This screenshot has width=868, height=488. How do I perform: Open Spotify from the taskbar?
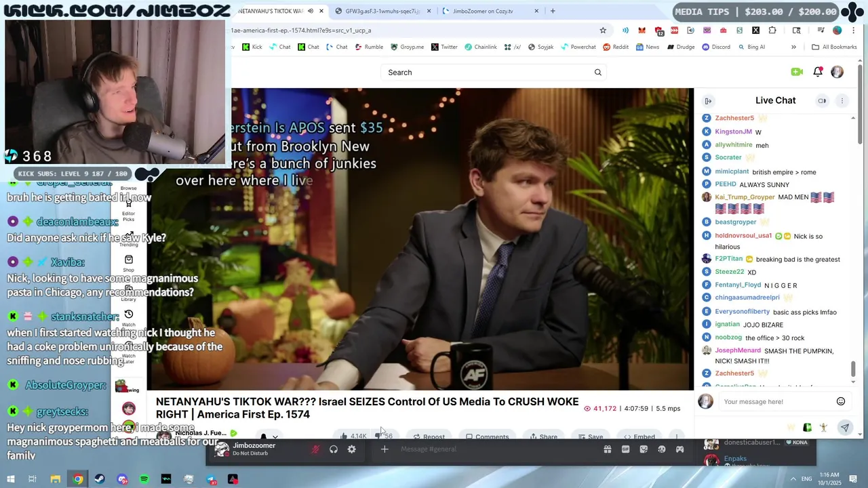144,479
